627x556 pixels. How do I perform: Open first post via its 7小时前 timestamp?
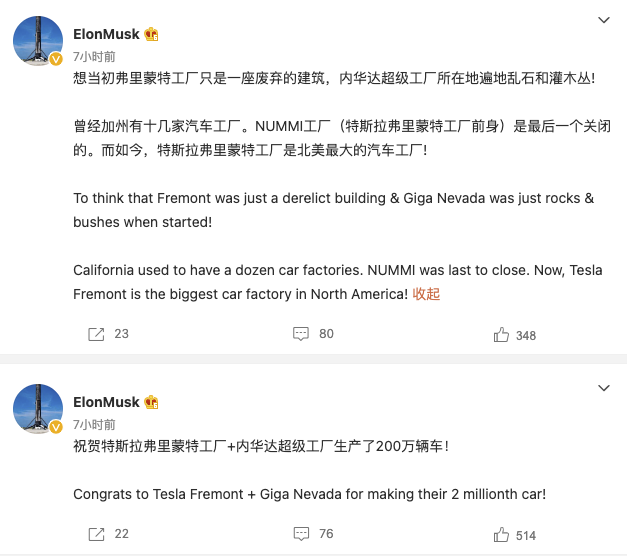click(94, 56)
